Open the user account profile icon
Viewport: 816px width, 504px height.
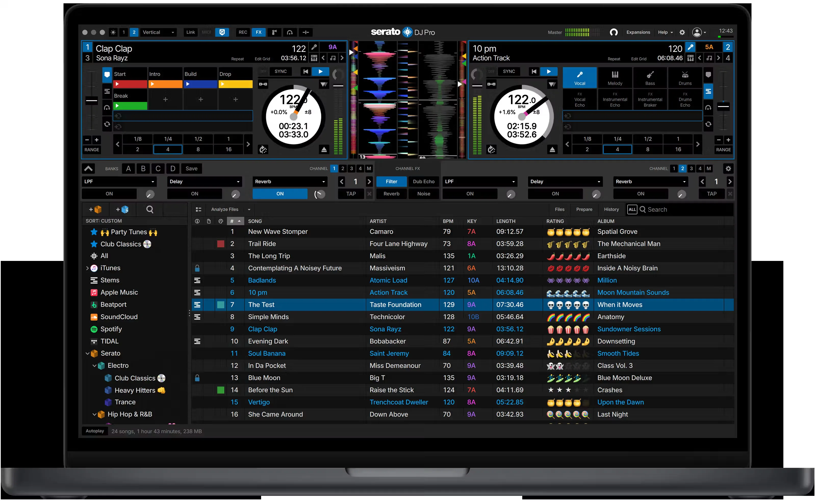point(697,32)
